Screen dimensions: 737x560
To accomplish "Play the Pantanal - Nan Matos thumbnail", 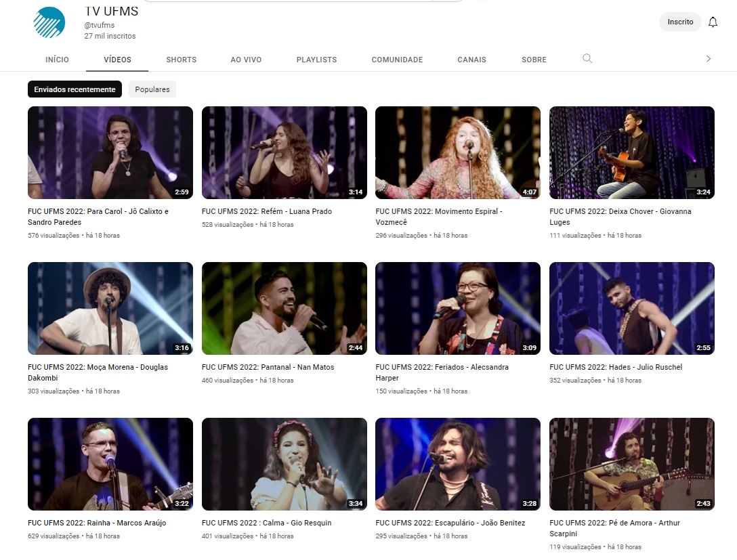I will 285,308.
